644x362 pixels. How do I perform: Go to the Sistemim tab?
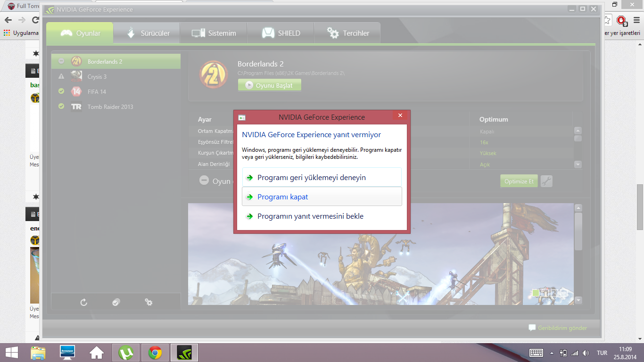213,33
